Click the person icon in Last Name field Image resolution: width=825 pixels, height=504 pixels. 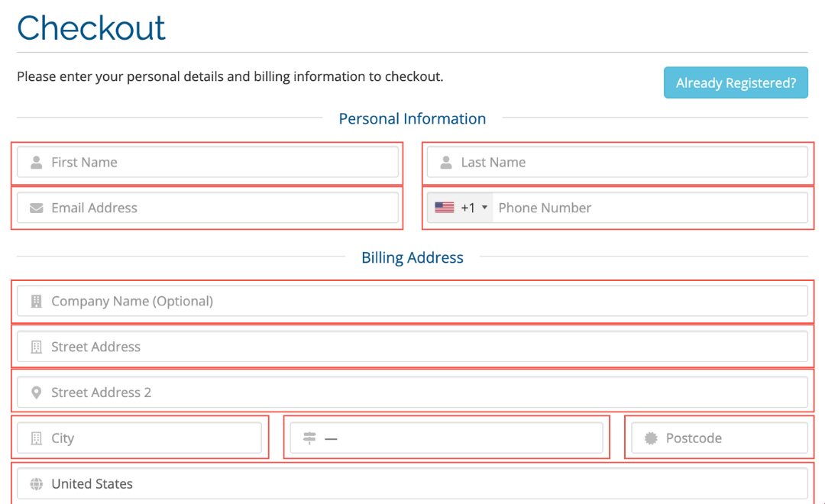[x=446, y=163]
